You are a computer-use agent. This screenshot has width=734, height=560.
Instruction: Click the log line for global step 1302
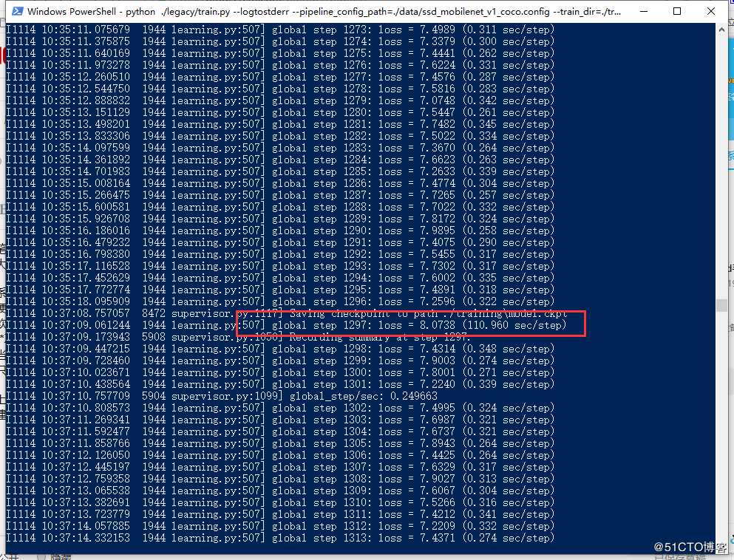point(280,408)
